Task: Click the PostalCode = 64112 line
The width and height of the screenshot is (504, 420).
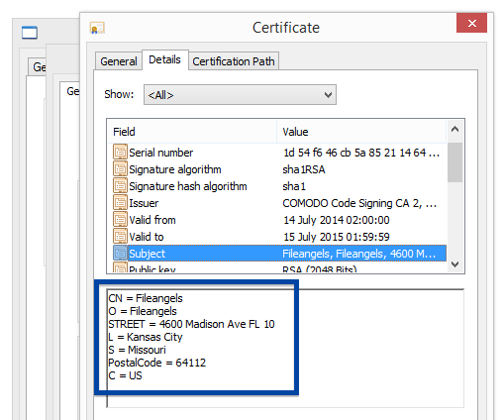Action: 157,363
